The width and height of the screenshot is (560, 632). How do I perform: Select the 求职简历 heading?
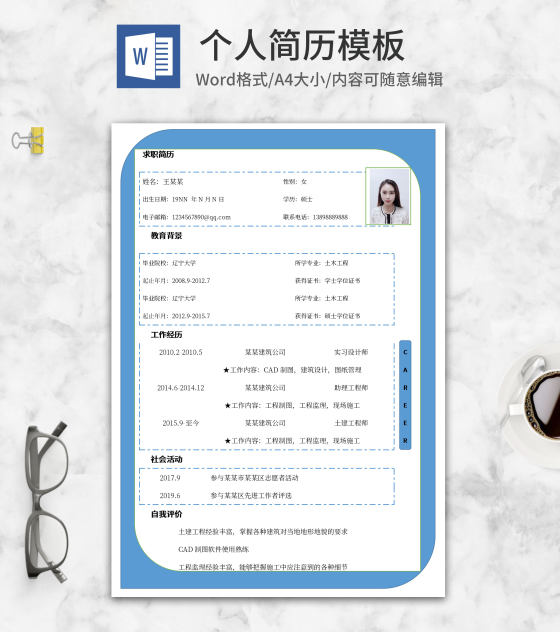click(x=158, y=154)
